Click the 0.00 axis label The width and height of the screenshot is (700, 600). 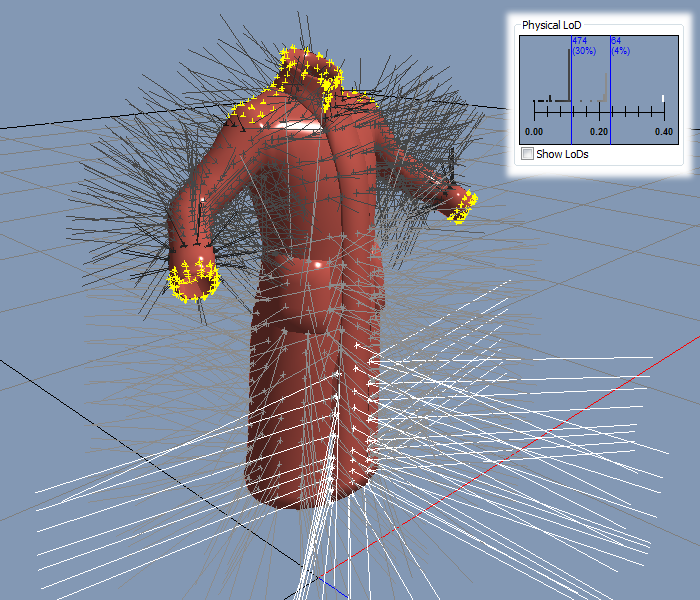point(534,132)
